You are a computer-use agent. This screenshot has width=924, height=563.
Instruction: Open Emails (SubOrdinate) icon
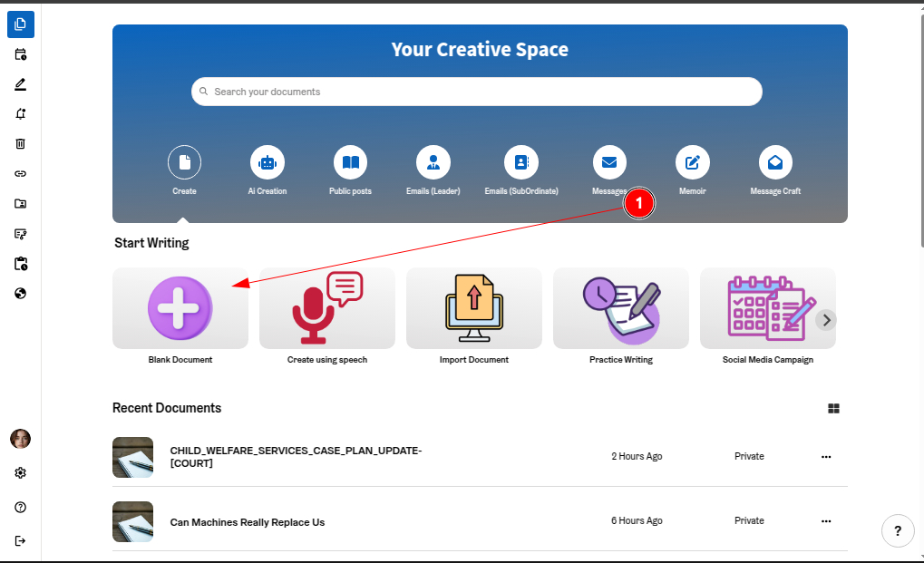521,163
